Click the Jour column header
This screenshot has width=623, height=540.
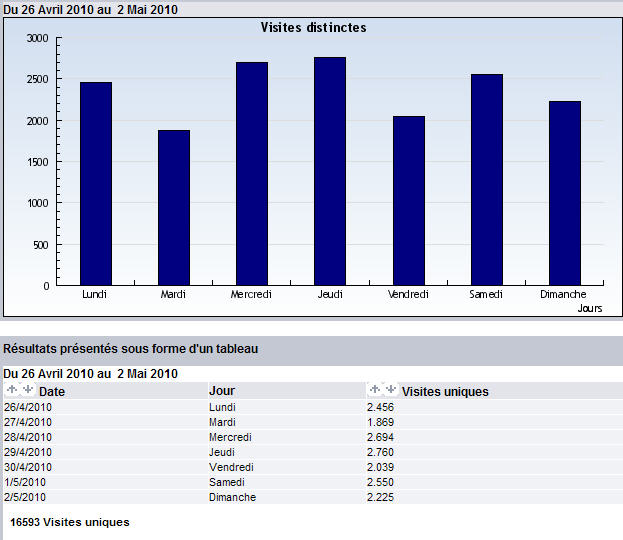click(x=222, y=390)
